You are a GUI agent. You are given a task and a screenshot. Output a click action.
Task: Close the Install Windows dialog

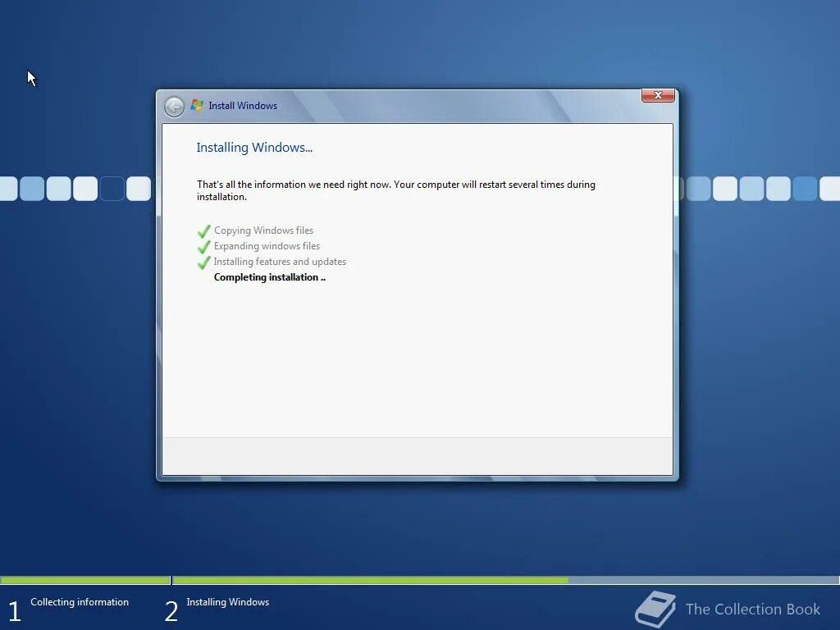(658, 95)
